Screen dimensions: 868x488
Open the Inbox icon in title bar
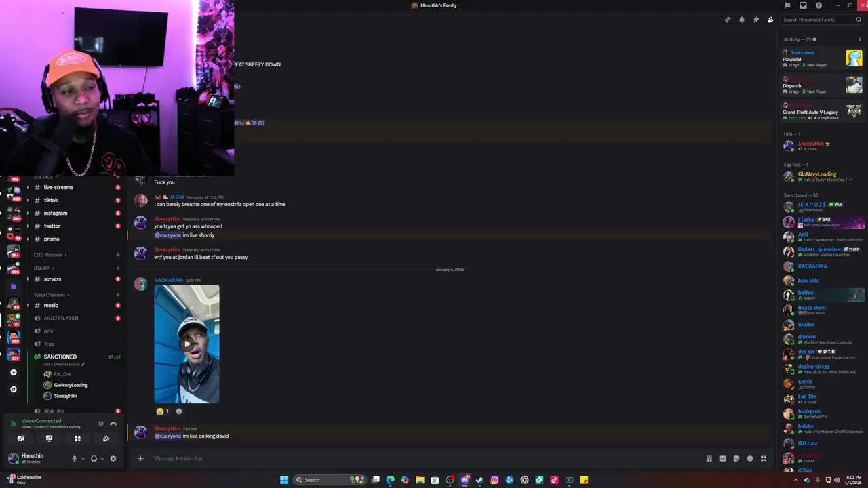tap(803, 5)
